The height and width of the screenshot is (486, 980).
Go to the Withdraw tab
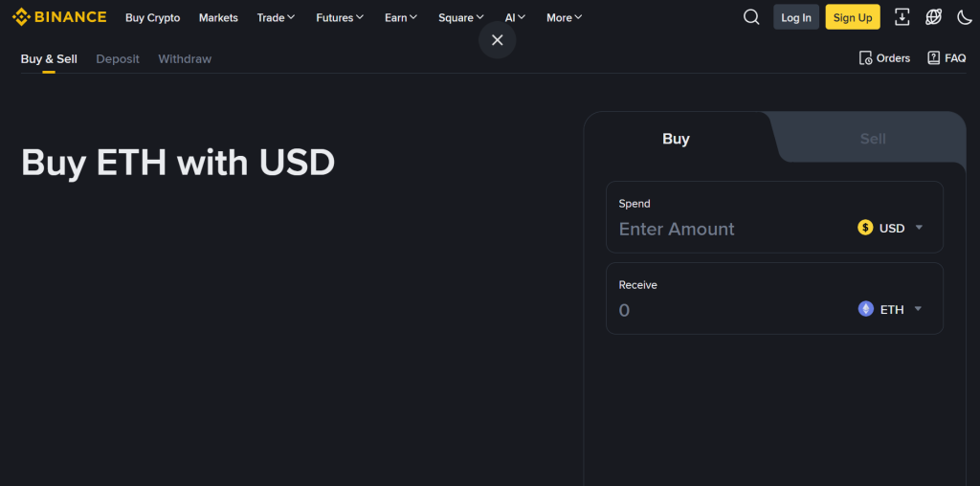pyautogui.click(x=185, y=58)
